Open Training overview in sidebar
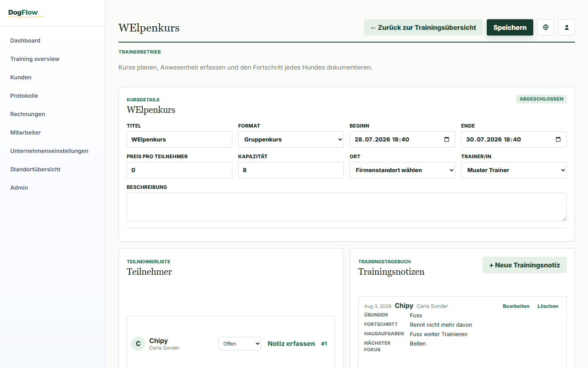 tap(35, 59)
